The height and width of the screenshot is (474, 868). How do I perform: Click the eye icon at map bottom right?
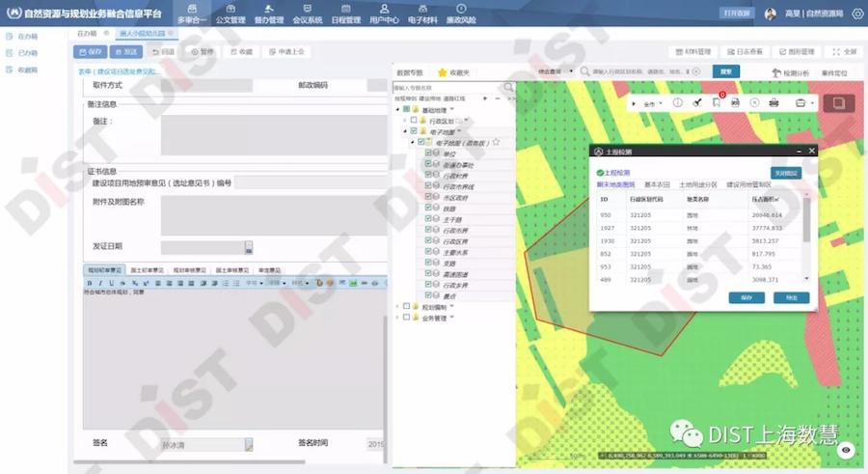845,450
